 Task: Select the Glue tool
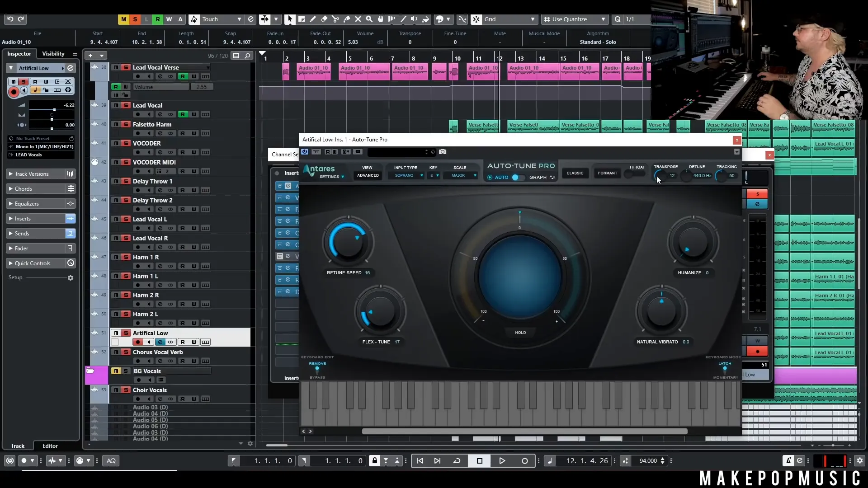click(x=347, y=19)
